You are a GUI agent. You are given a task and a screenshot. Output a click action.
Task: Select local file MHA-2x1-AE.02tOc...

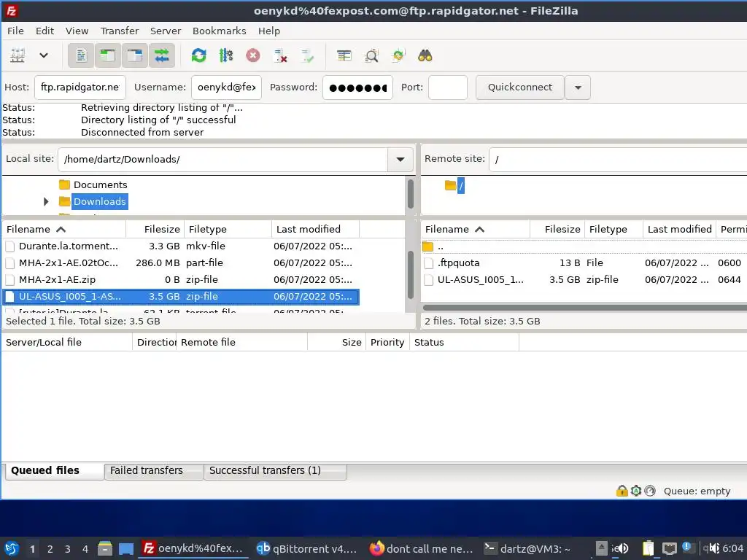181,262
